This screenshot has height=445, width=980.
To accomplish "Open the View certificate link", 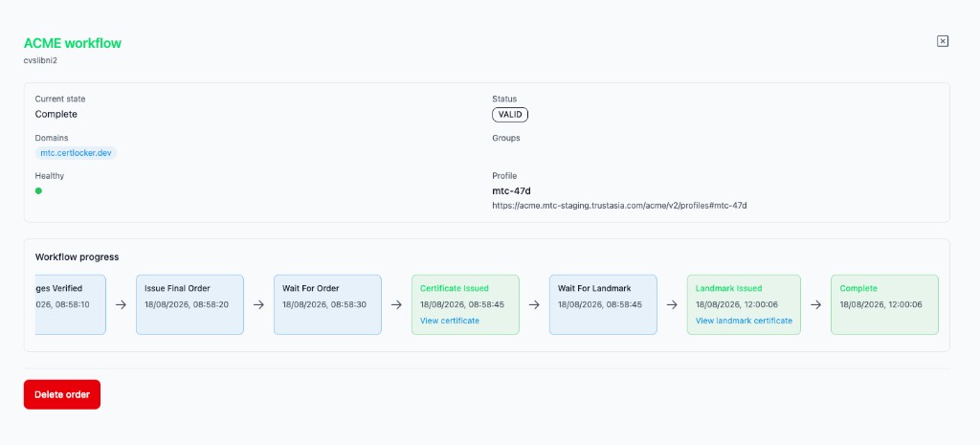I will click(450, 321).
